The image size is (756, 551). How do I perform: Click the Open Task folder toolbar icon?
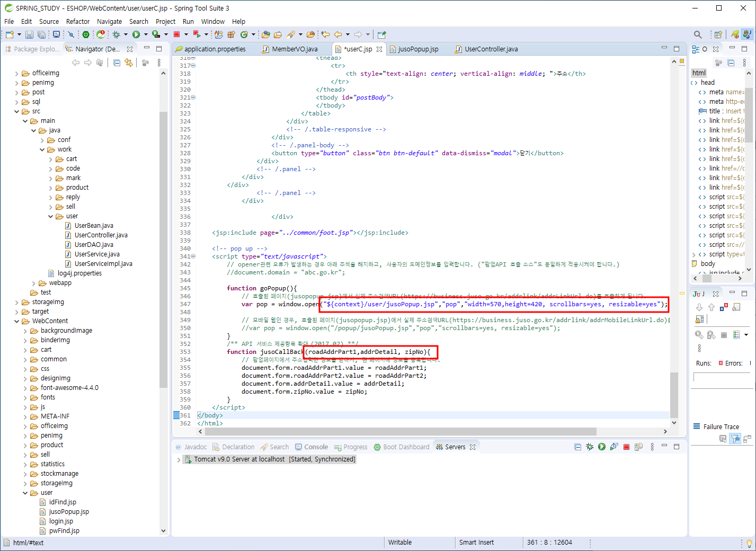click(277, 34)
